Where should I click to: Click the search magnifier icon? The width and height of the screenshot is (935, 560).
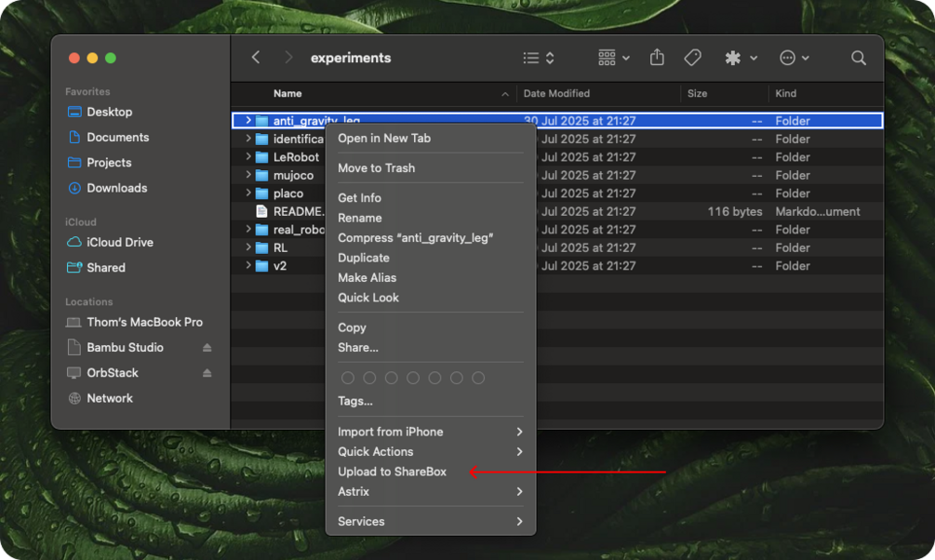pyautogui.click(x=858, y=58)
